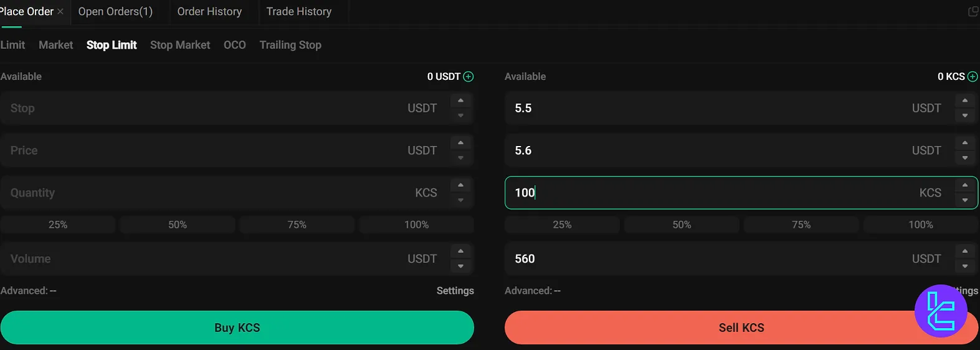Increase sell quantity 100 with up arrow
This screenshot has width=980, height=350.
[965, 185]
